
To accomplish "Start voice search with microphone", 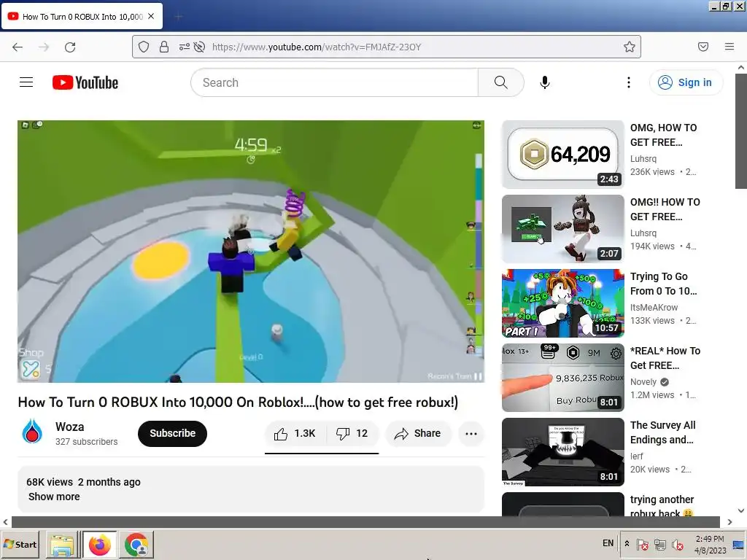I will (x=544, y=82).
